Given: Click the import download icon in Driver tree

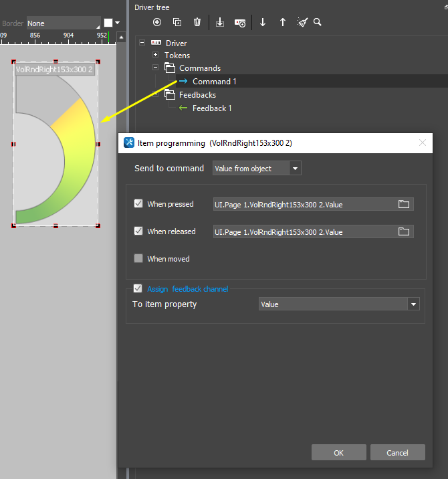Looking at the screenshot, I should pos(220,22).
